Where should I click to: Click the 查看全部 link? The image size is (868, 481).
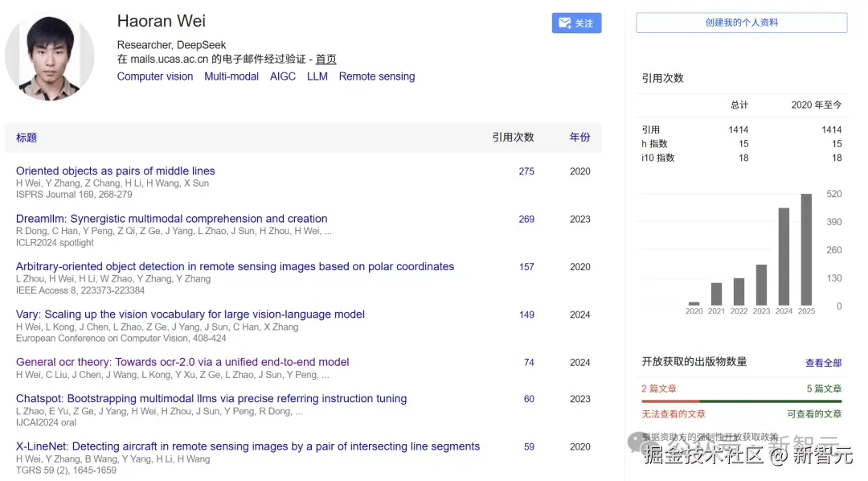(x=823, y=363)
